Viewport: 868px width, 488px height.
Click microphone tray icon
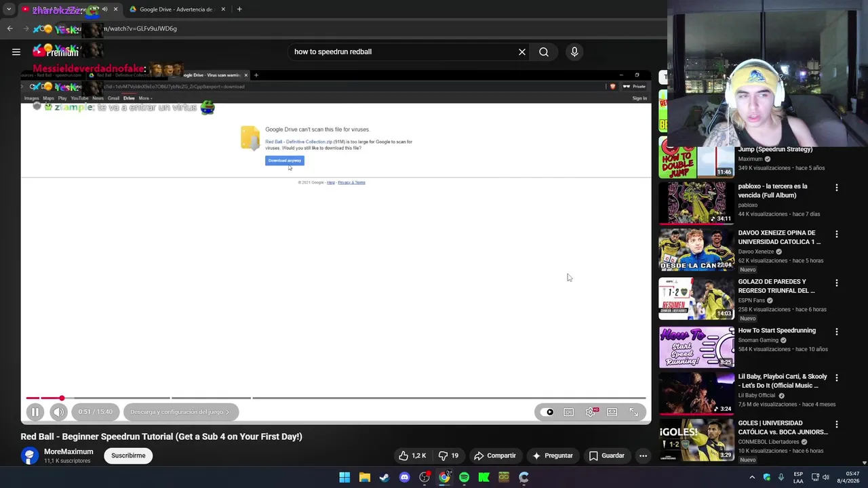pos(781,477)
